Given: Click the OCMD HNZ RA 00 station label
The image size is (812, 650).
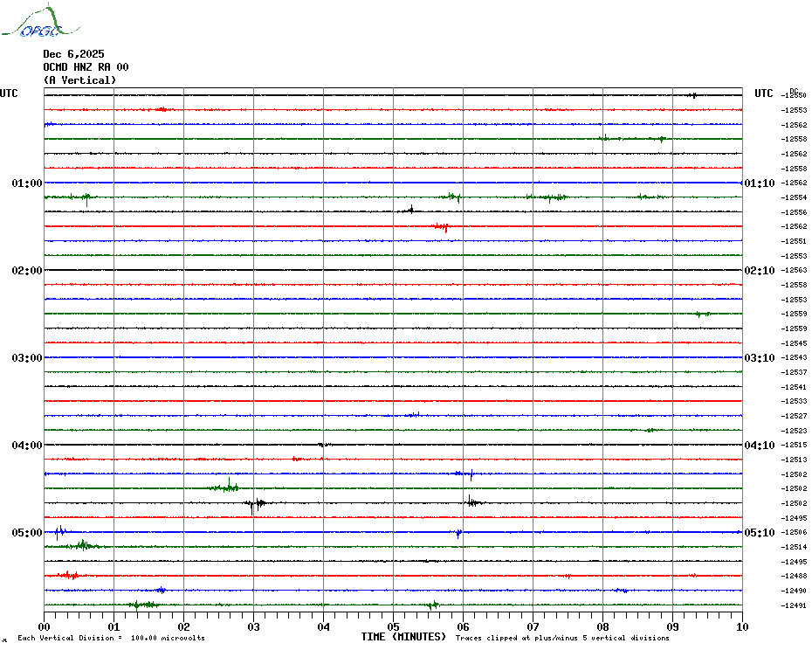Looking at the screenshot, I should pyautogui.click(x=86, y=67).
